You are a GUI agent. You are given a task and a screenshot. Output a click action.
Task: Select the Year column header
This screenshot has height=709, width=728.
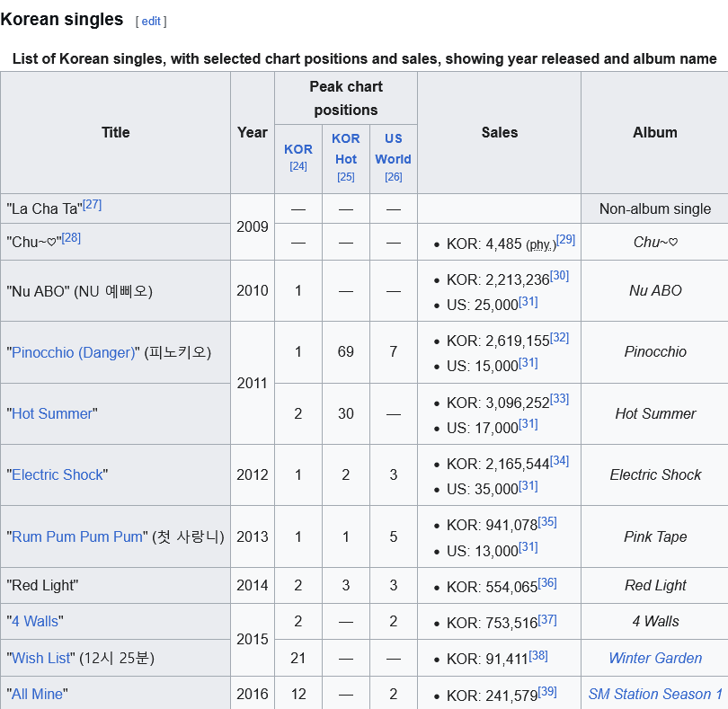click(253, 133)
